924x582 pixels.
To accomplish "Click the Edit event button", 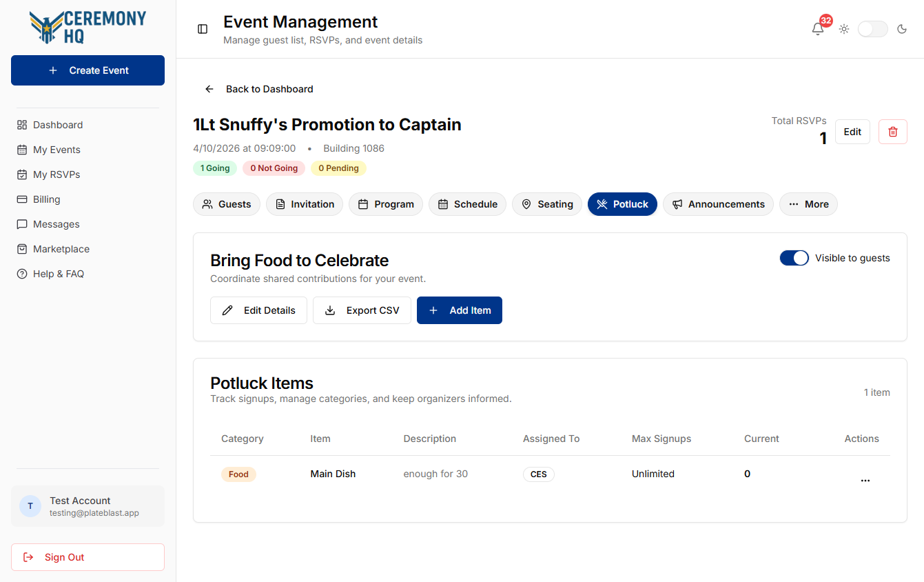I will pyautogui.click(x=852, y=132).
